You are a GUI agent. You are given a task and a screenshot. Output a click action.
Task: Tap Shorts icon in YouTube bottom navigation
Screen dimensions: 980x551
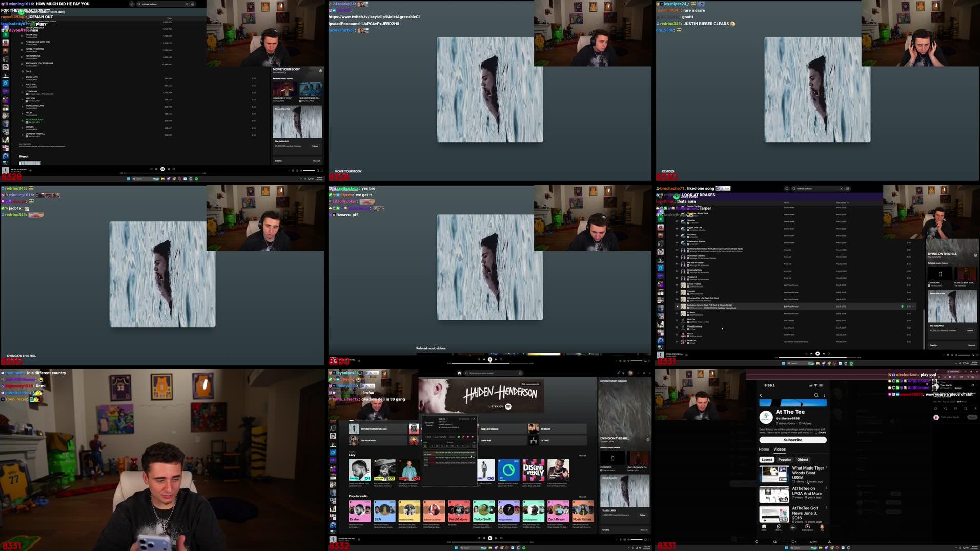point(778,527)
